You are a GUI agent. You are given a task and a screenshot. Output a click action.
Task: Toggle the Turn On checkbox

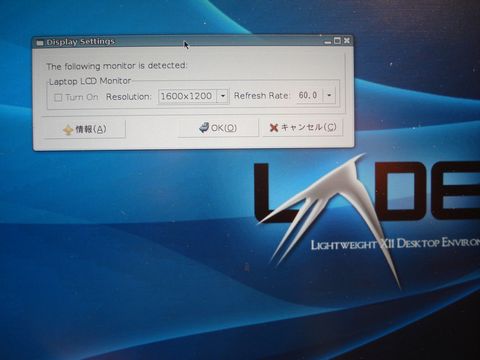click(x=58, y=97)
